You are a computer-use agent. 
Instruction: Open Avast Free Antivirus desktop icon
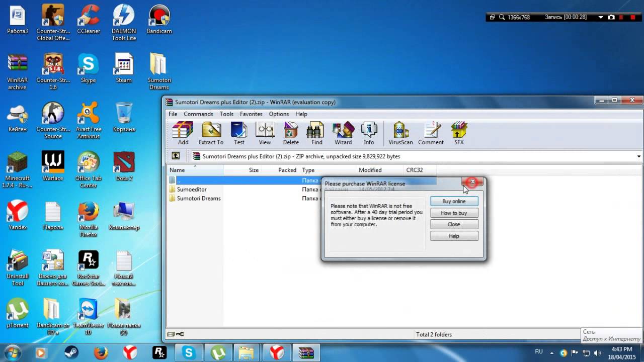(x=89, y=121)
